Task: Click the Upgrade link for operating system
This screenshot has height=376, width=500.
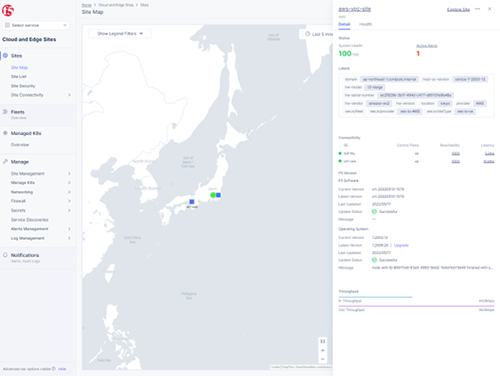Action: tap(401, 245)
